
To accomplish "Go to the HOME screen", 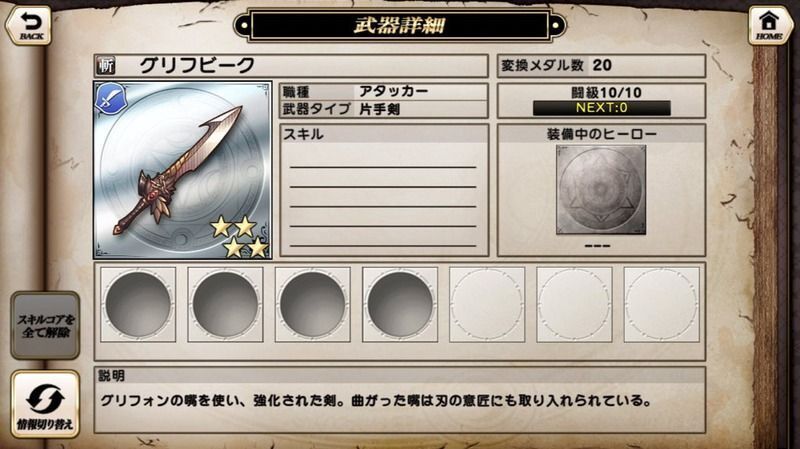I will (770, 26).
